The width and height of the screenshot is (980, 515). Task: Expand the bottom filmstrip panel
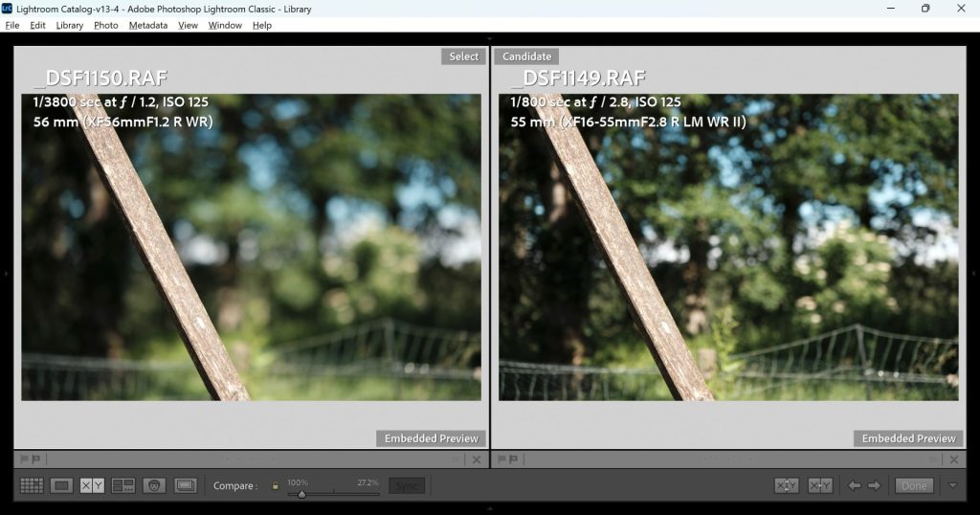coord(490,508)
